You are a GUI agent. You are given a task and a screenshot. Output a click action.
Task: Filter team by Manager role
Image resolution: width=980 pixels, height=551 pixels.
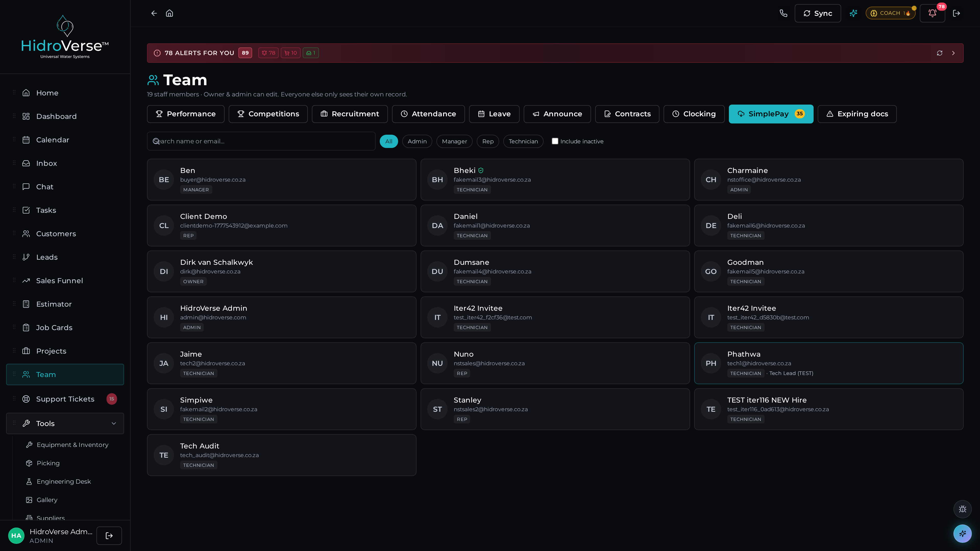point(454,141)
